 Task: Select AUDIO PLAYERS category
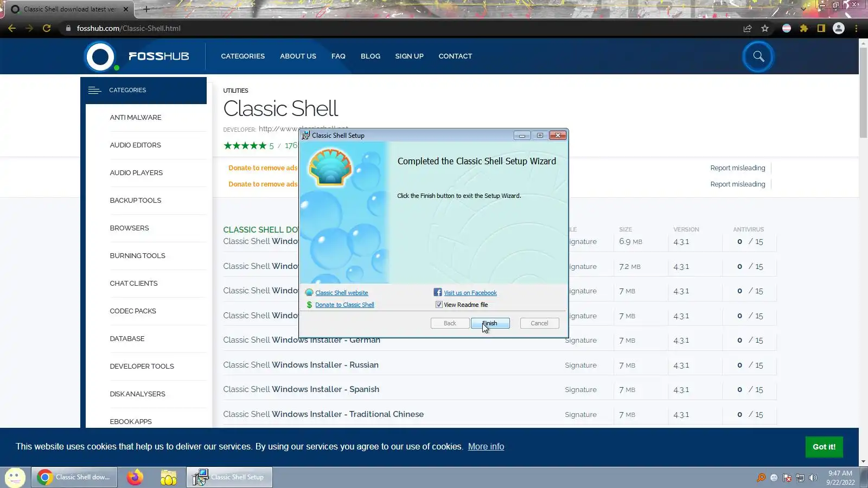coord(136,173)
